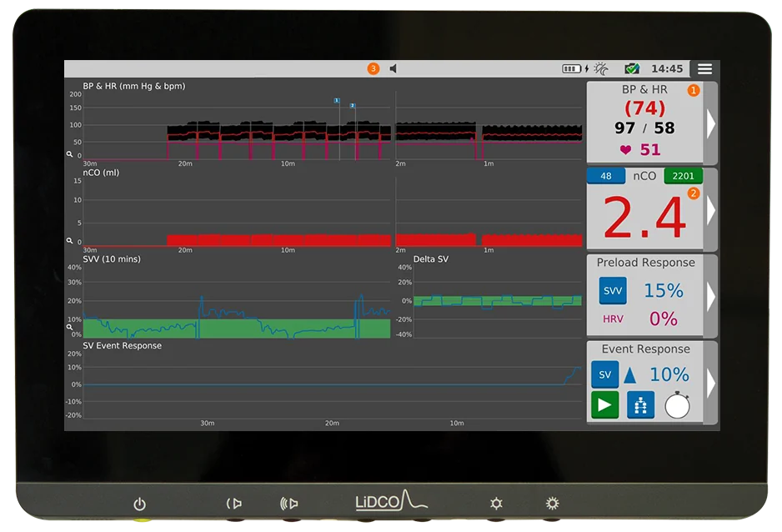Click the BP & HR (mm Hg & bpm) title
782x532 pixels.
[133, 86]
